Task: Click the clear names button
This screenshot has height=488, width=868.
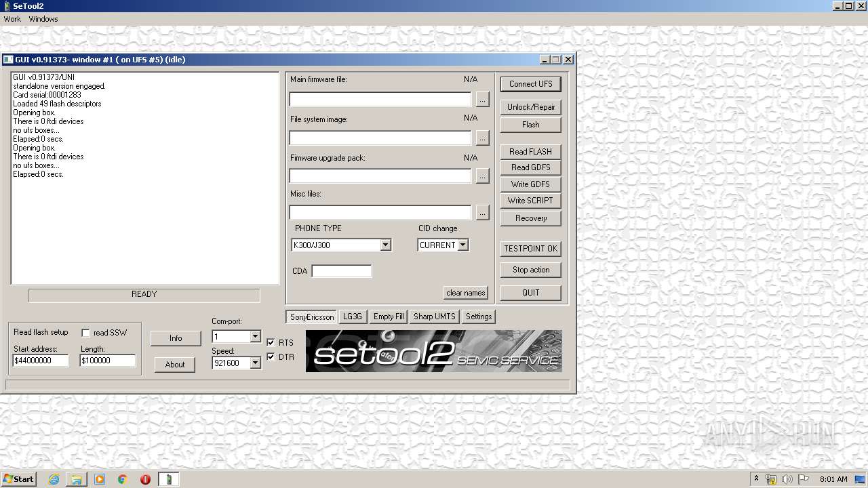Action: pos(466,293)
